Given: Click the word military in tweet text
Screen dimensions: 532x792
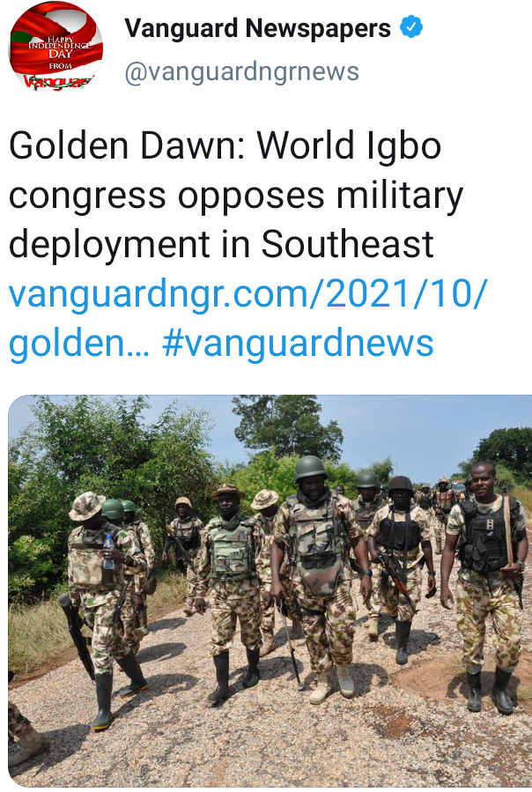Looking at the screenshot, I should click(400, 196).
